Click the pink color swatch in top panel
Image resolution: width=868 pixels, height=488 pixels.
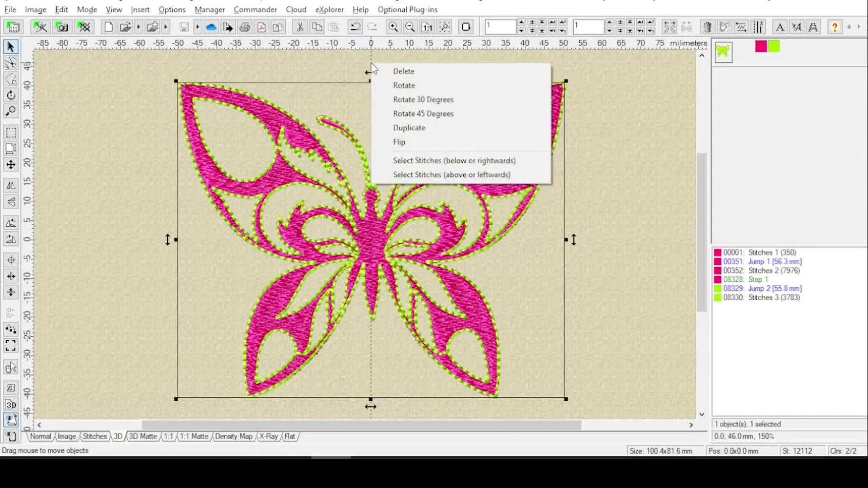coord(761,46)
